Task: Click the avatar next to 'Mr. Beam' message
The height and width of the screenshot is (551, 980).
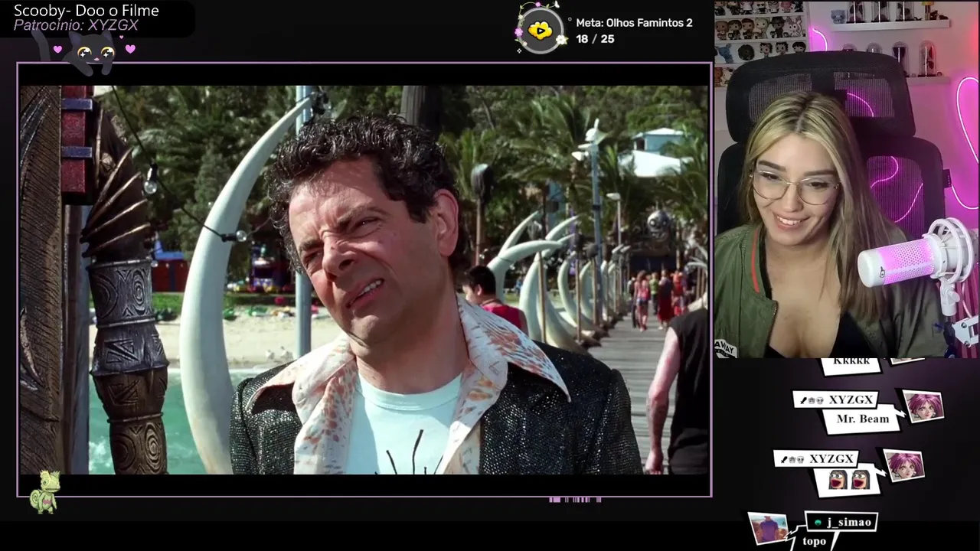Action: 923,406
